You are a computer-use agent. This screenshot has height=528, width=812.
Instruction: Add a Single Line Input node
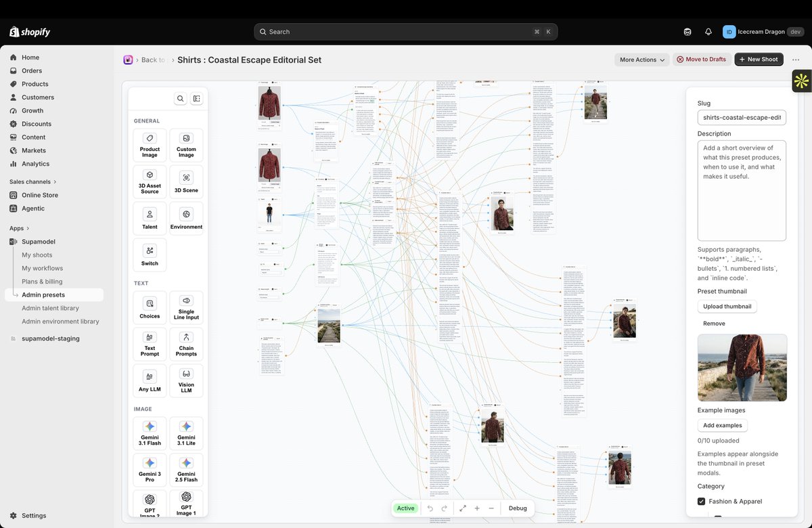[x=186, y=307]
